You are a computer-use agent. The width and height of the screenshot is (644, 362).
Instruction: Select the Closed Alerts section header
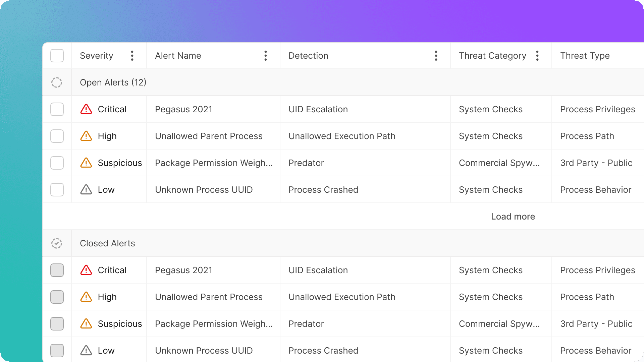point(107,243)
